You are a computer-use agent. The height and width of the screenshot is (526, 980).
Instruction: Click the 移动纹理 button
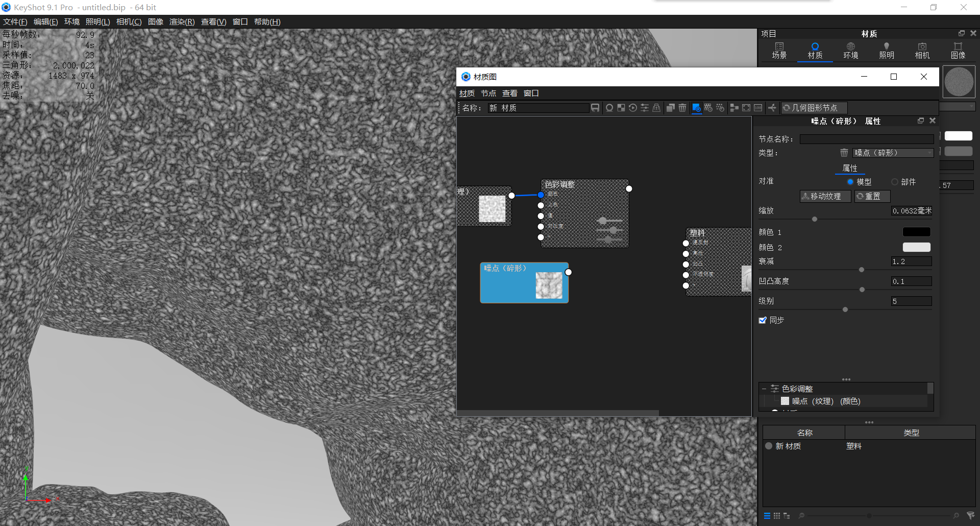point(825,196)
